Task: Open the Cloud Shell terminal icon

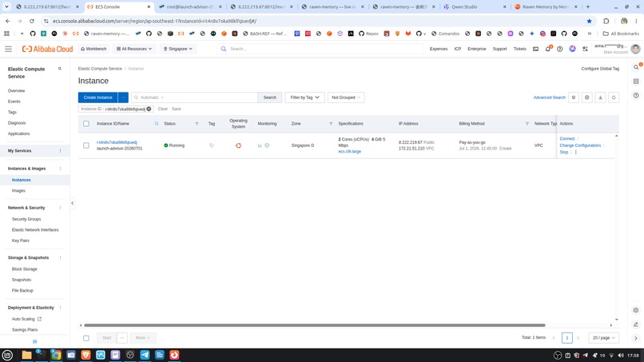Action: tap(535, 49)
